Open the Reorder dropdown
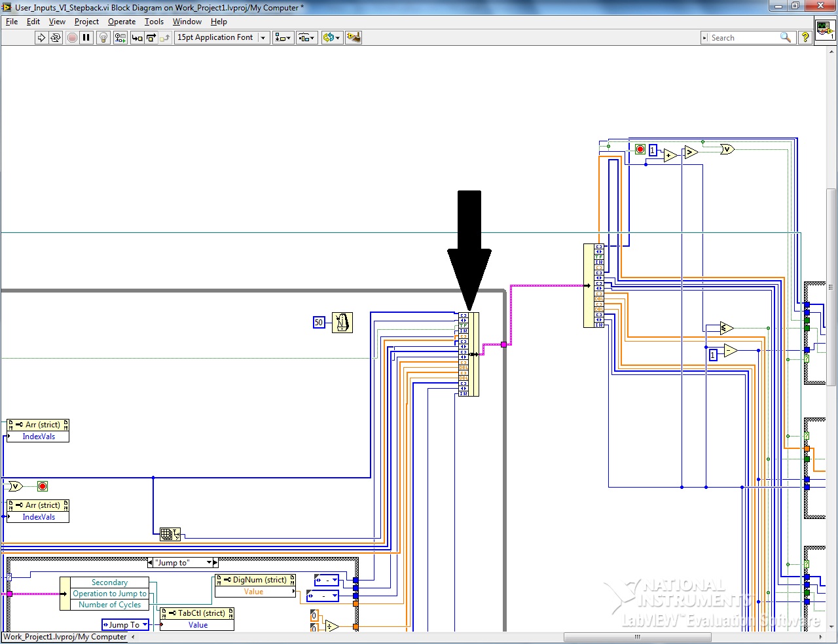 click(332, 38)
